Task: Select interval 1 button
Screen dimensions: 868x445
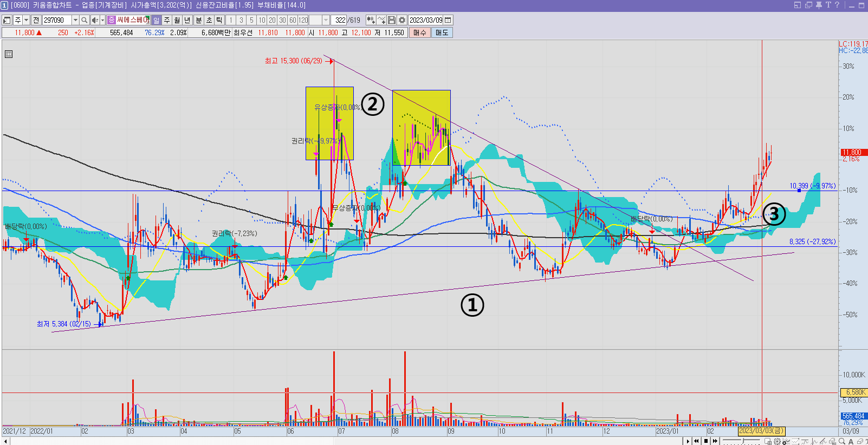Action: click(x=231, y=20)
